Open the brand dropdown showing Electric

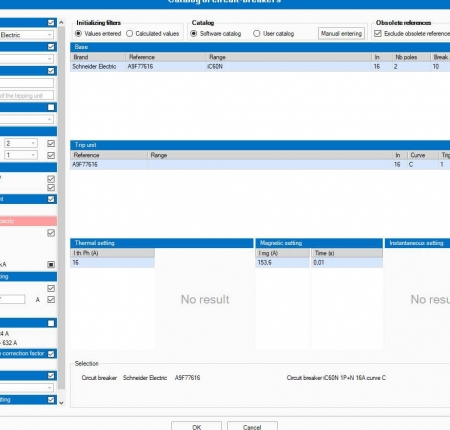27,35
